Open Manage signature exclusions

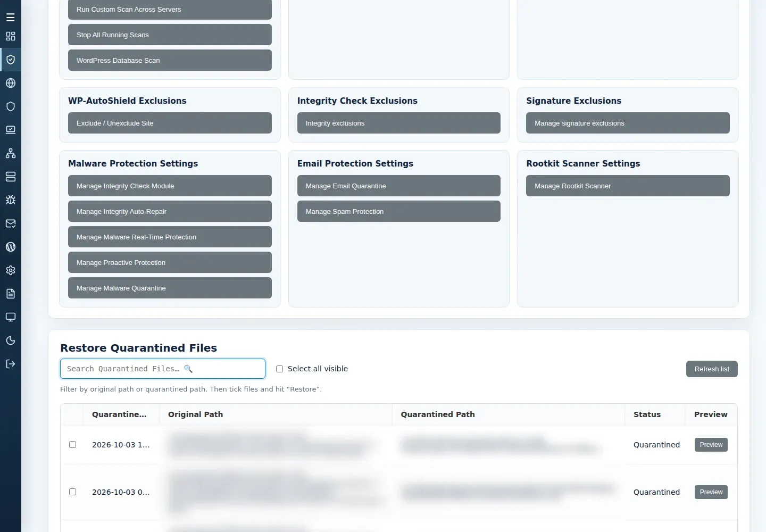(628, 123)
